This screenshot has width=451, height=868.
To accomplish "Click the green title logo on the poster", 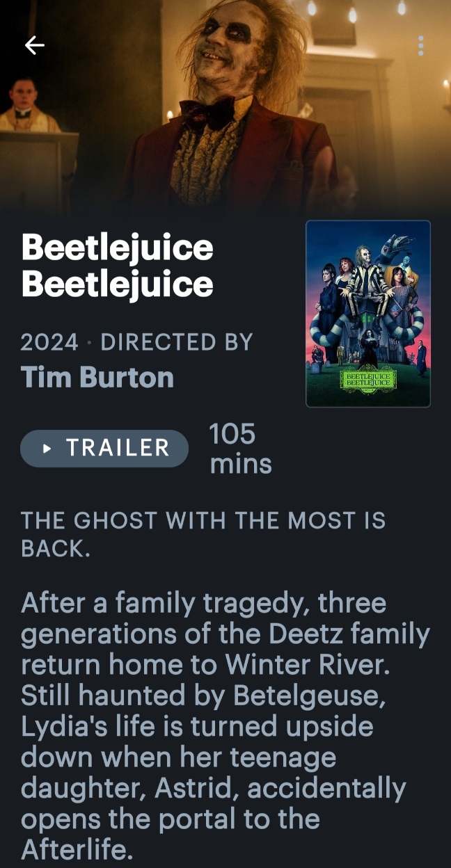I will point(368,380).
